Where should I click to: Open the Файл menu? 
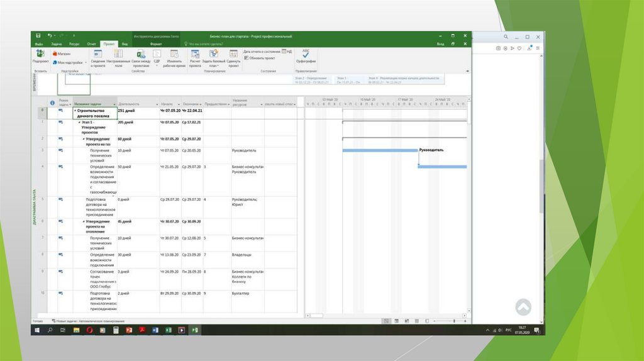tap(39, 44)
